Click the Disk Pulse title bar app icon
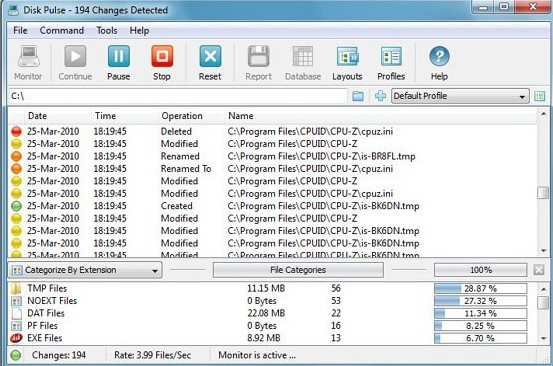This screenshot has width=553, height=366. pyautogui.click(x=13, y=10)
